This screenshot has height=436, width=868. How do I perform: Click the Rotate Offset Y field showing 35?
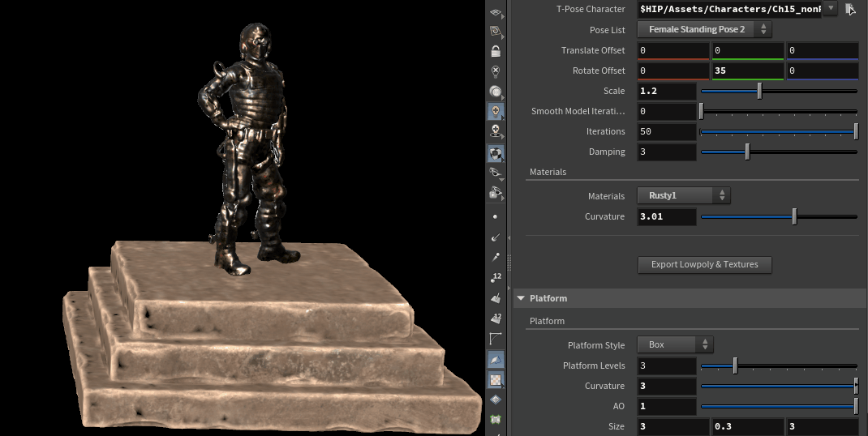pyautogui.click(x=747, y=71)
